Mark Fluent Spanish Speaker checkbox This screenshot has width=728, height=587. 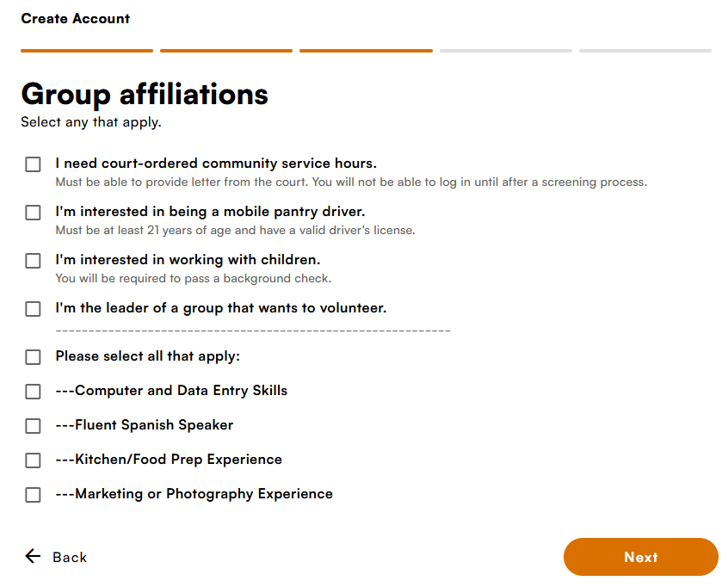[33, 426]
